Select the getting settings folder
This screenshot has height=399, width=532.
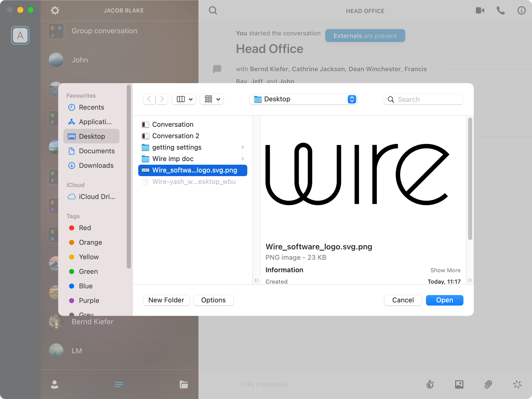193,147
